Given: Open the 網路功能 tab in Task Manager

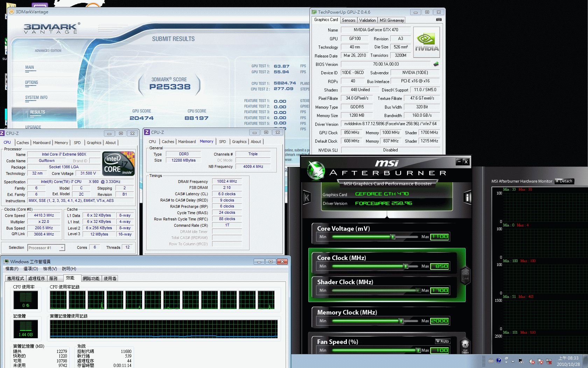Looking at the screenshot, I should pyautogui.click(x=91, y=278).
